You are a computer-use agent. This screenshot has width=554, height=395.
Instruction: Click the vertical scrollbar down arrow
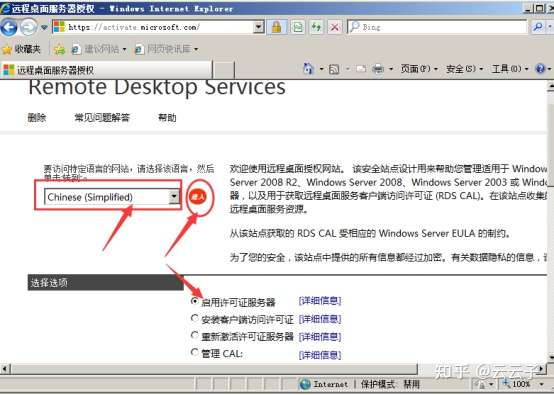[550, 357]
